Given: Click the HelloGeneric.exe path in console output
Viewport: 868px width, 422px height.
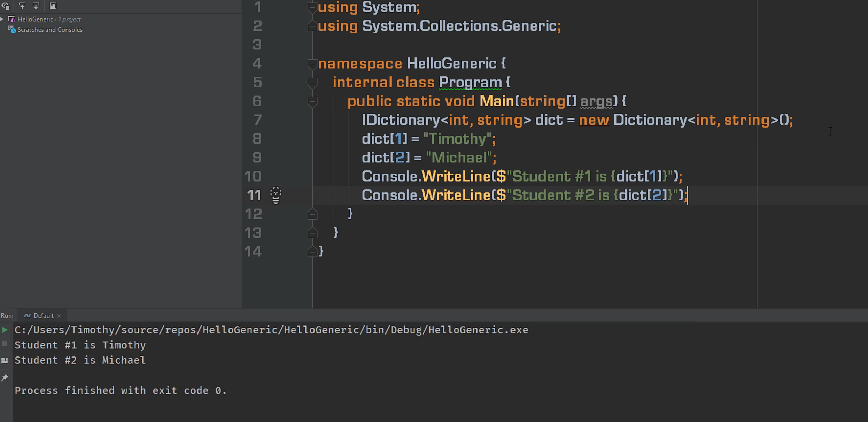Looking at the screenshot, I should [x=271, y=330].
